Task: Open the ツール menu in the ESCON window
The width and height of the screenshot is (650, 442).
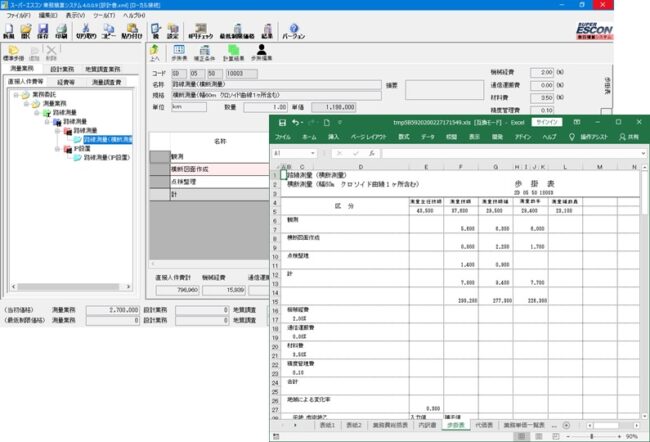Action: click(x=104, y=15)
